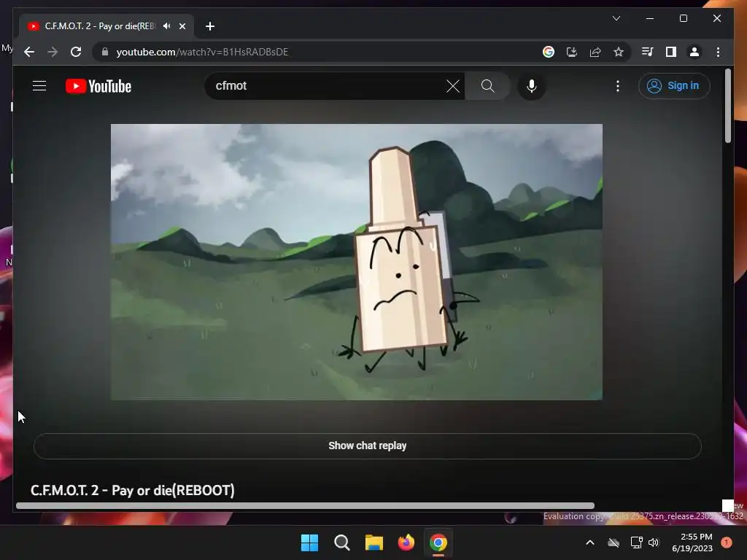This screenshot has width=747, height=560.
Task: Sign in to YouTube
Action: pyautogui.click(x=673, y=86)
